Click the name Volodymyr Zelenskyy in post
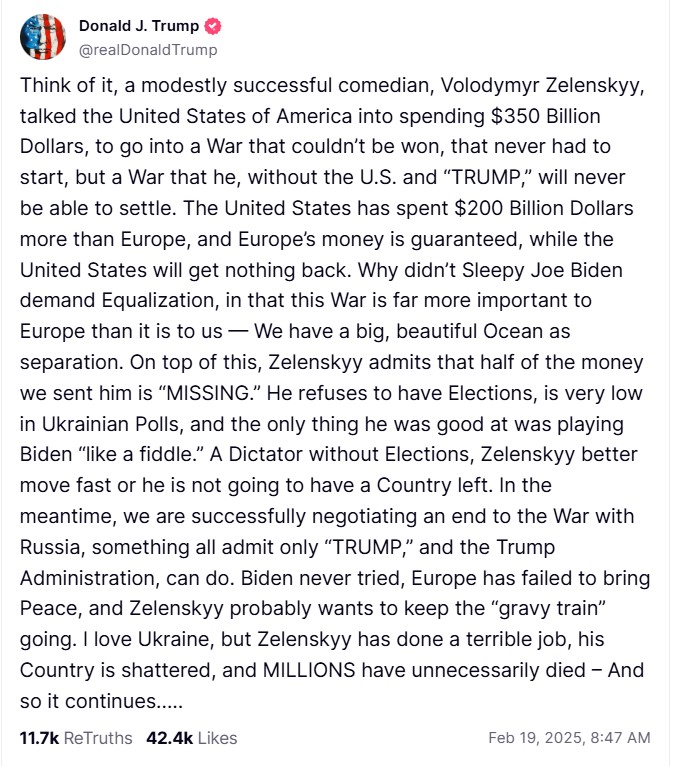 click(540, 85)
